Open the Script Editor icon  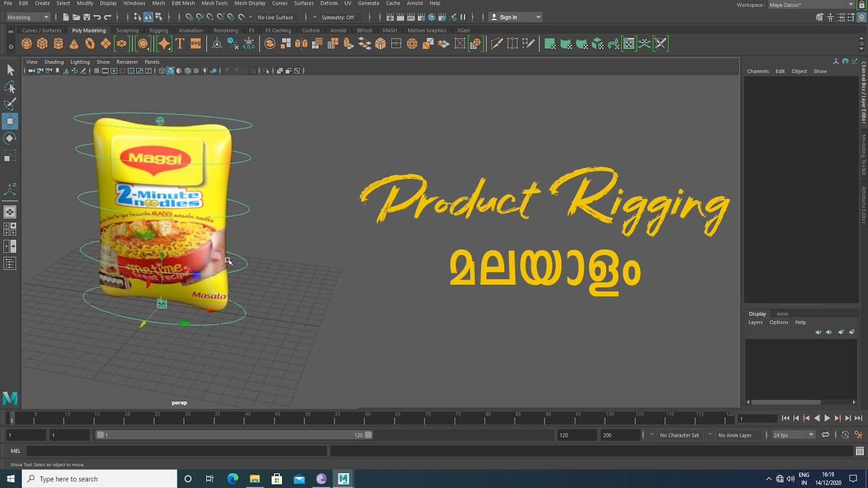coord(860,451)
